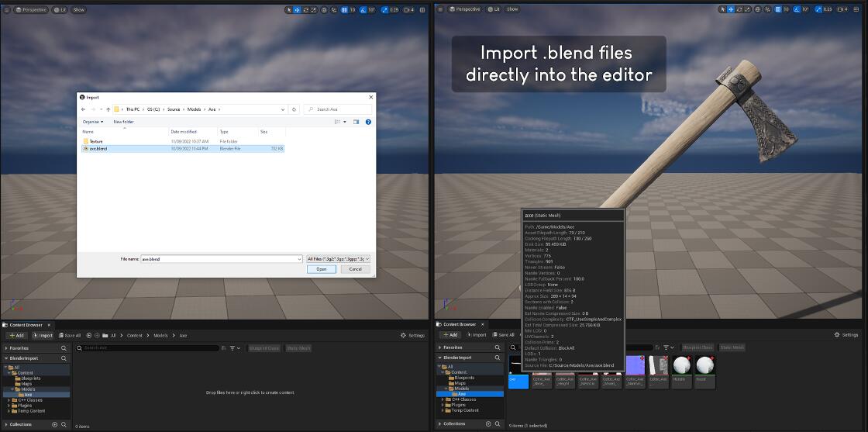The width and height of the screenshot is (868, 432).
Task: Click Import in left Content Browser
Action: pyautogui.click(x=43, y=335)
